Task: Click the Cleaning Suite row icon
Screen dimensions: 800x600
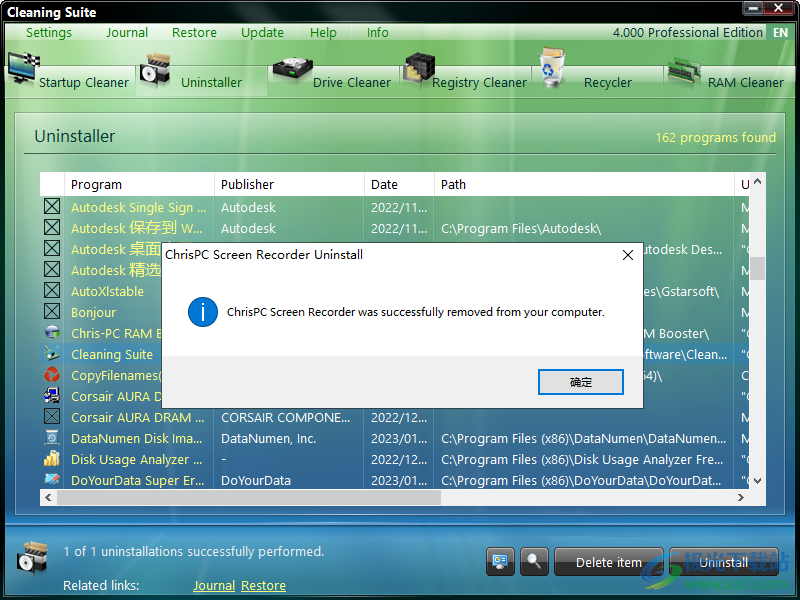Action: coord(52,354)
